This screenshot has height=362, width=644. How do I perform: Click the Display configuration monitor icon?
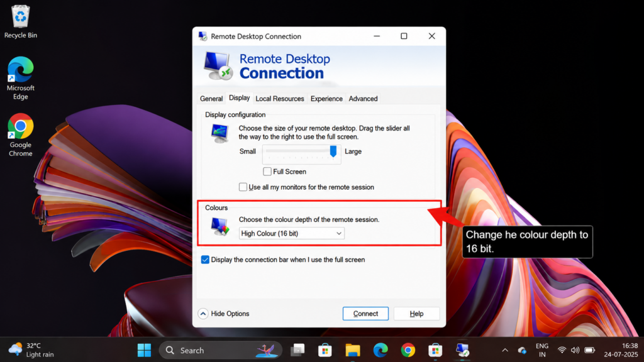coord(219,133)
